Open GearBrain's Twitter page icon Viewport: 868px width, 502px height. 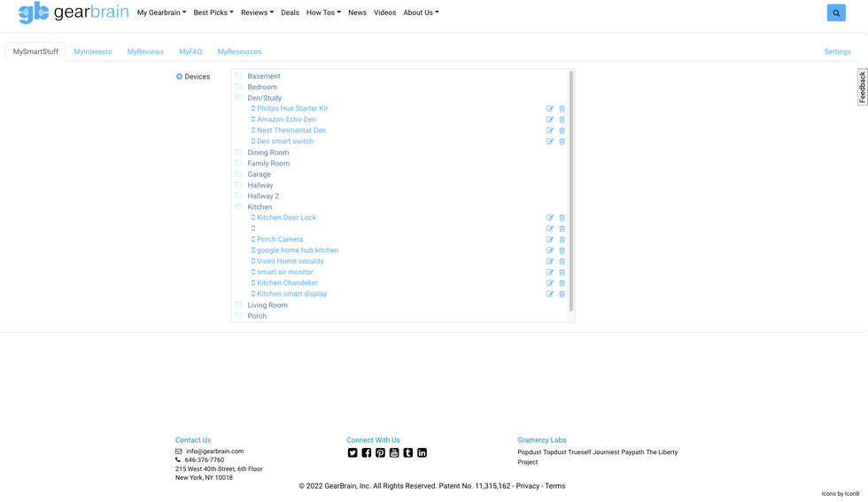click(353, 452)
